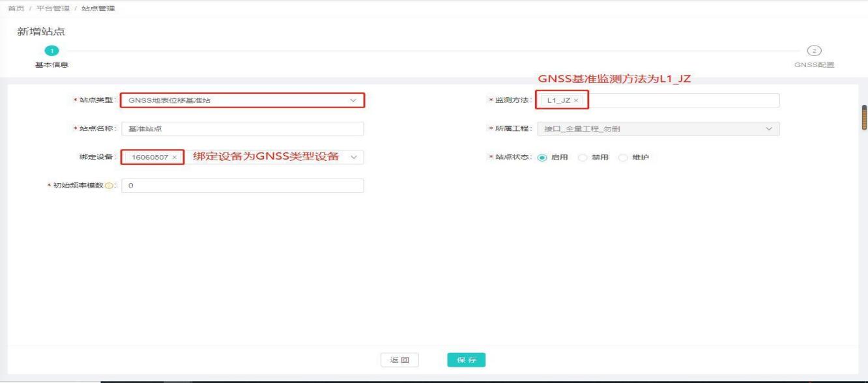Click step 2 GNSS配置 circle icon
The width and height of the screenshot is (868, 383).
(x=813, y=51)
